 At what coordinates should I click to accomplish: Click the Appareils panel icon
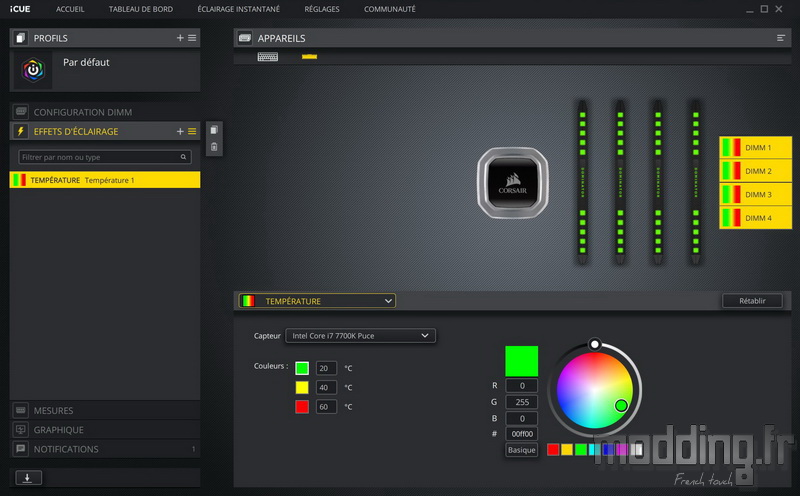[245, 38]
